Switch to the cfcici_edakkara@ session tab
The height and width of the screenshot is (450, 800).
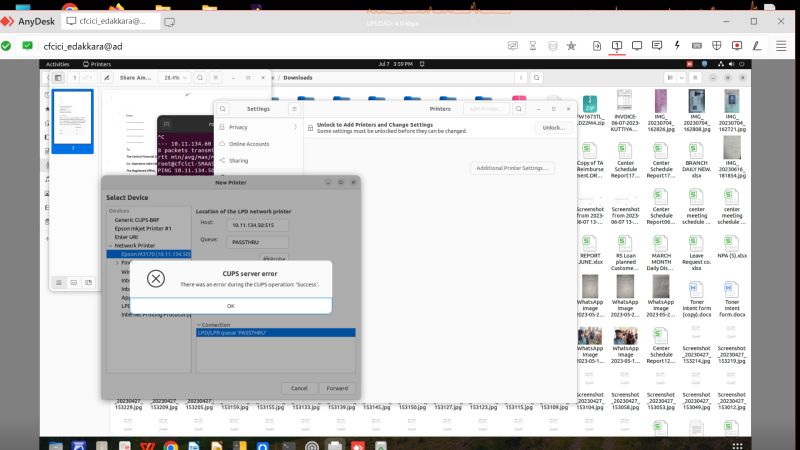[x=111, y=21]
